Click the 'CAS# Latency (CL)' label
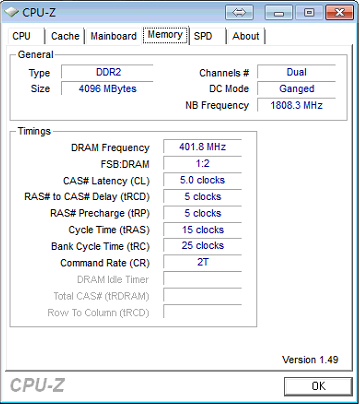The height and width of the screenshot is (404, 360). click(106, 181)
